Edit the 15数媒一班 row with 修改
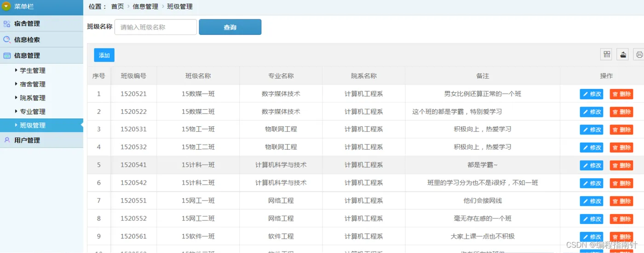 pos(592,94)
